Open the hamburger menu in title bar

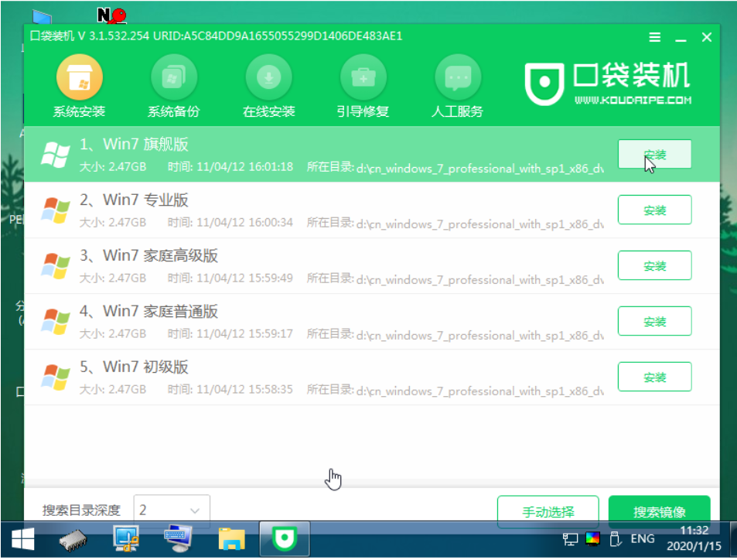[x=655, y=37]
